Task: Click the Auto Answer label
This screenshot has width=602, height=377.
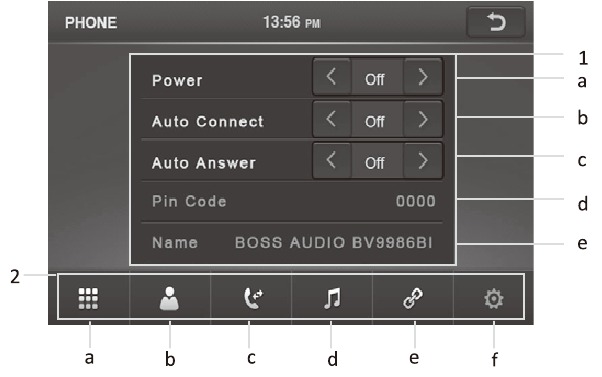Action: click(203, 163)
